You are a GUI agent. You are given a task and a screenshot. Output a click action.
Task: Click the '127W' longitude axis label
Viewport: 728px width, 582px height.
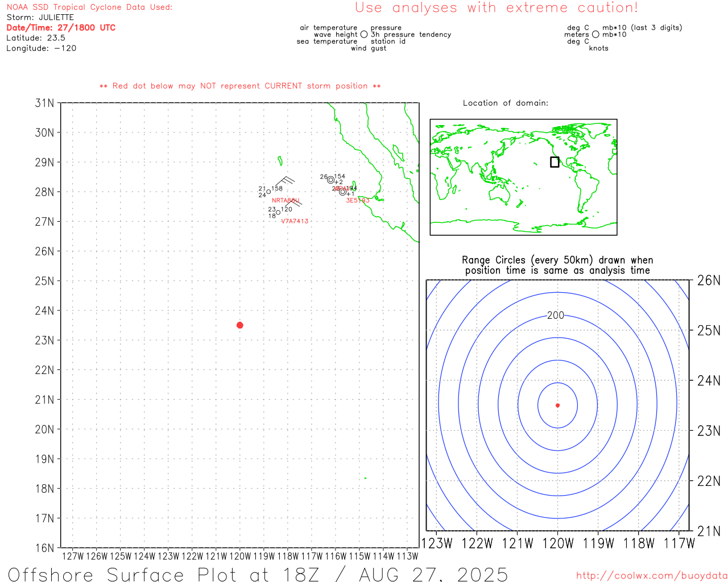coord(72,556)
